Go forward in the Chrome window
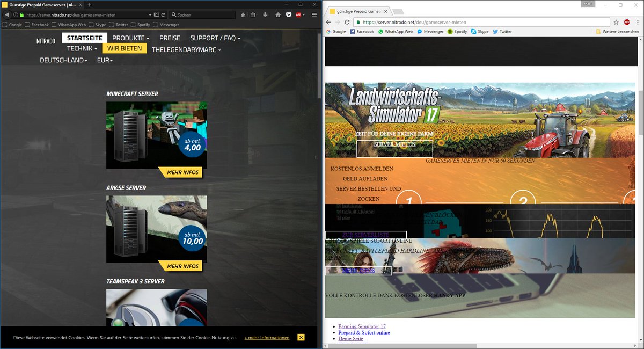 point(338,23)
